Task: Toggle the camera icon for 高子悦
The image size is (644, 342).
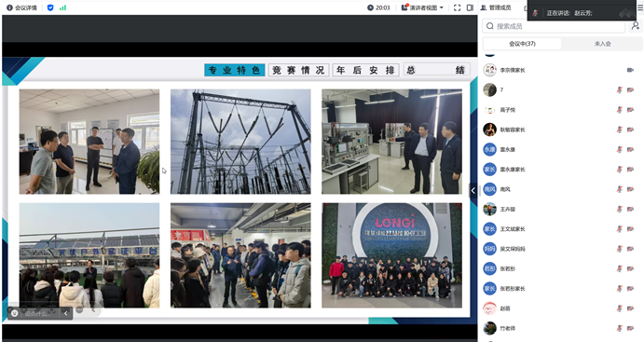Action: click(x=630, y=110)
